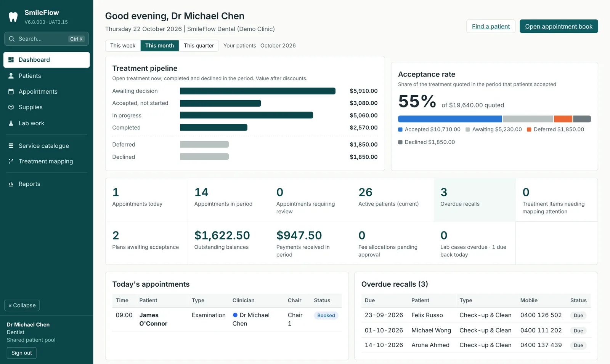Image resolution: width=610 pixels, height=364 pixels.
Task: Select the This month period tab
Action: coord(159,46)
